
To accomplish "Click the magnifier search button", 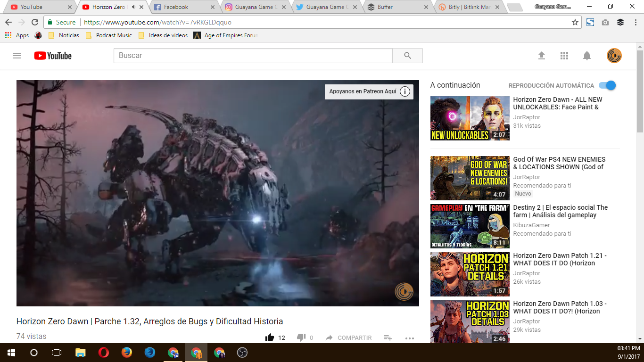I will coord(408,56).
